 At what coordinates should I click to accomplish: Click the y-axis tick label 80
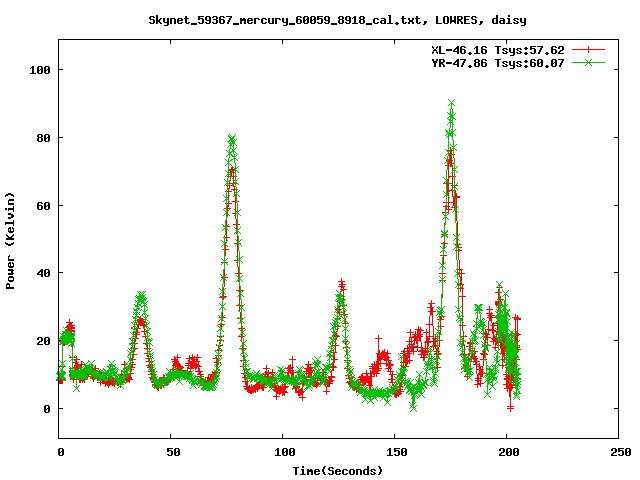(43, 138)
